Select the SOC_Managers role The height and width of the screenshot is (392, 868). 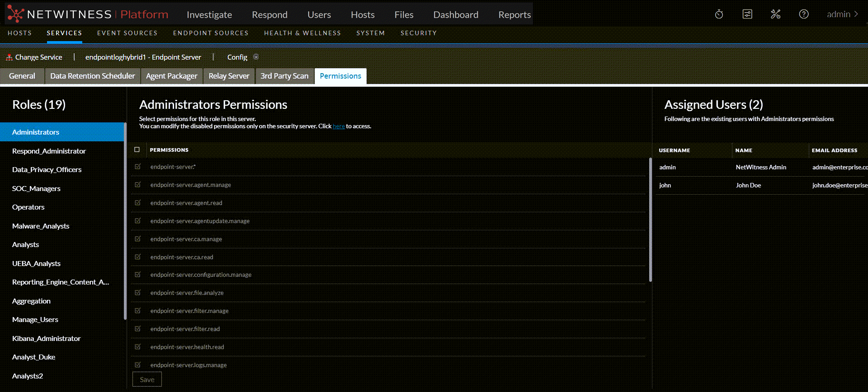tap(36, 188)
